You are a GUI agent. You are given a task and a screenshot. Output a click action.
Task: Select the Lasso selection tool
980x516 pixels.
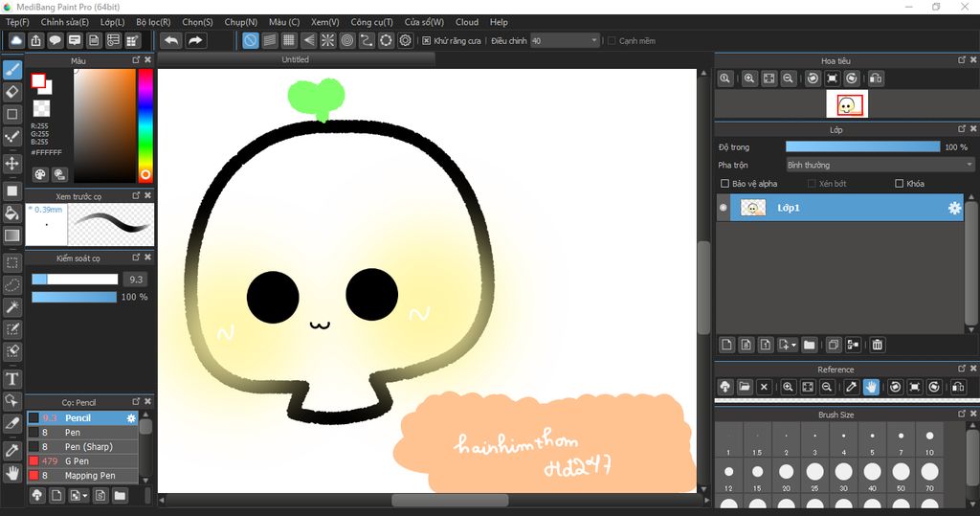pyautogui.click(x=12, y=285)
